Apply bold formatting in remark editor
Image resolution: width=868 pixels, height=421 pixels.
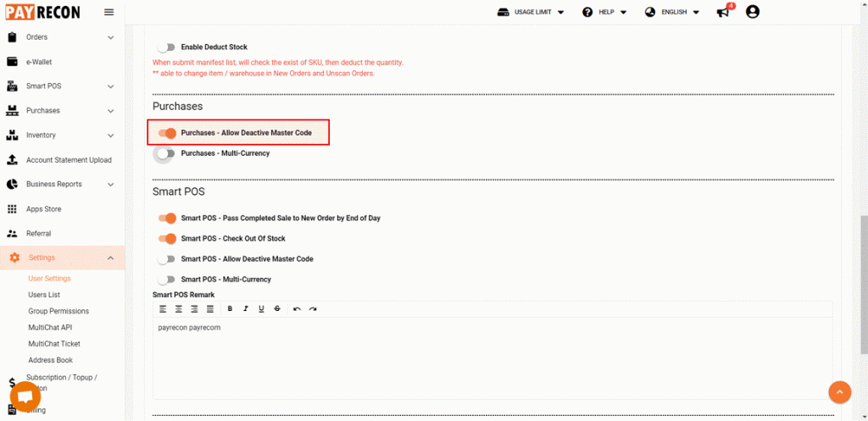[x=231, y=308]
